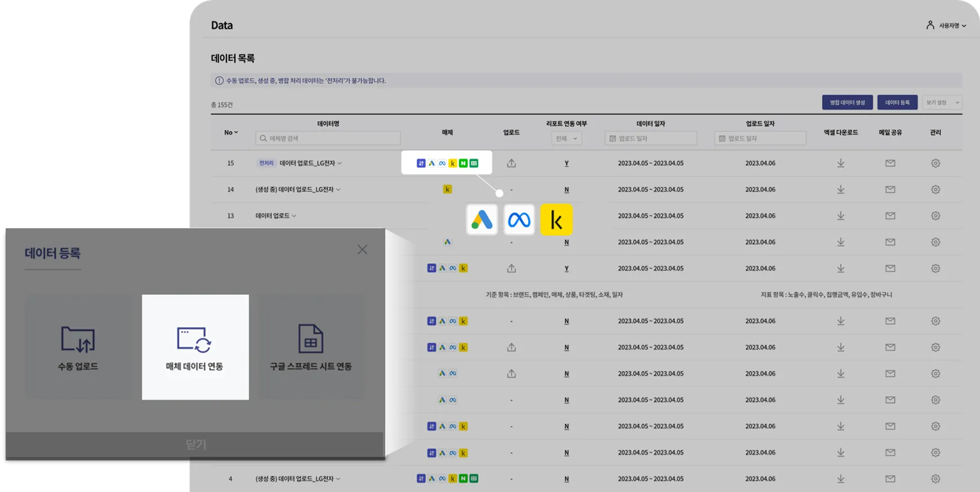Viewport: 980px width, 492px height.
Task: Sort by the No column header
Action: [231, 132]
